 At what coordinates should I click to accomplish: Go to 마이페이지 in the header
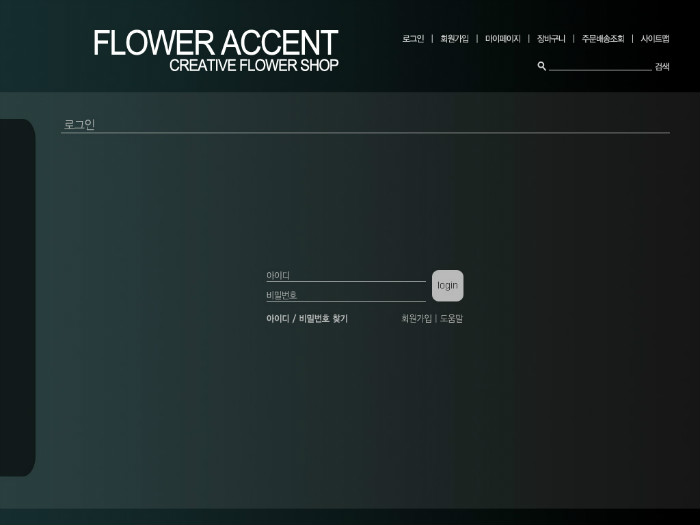(x=502, y=39)
